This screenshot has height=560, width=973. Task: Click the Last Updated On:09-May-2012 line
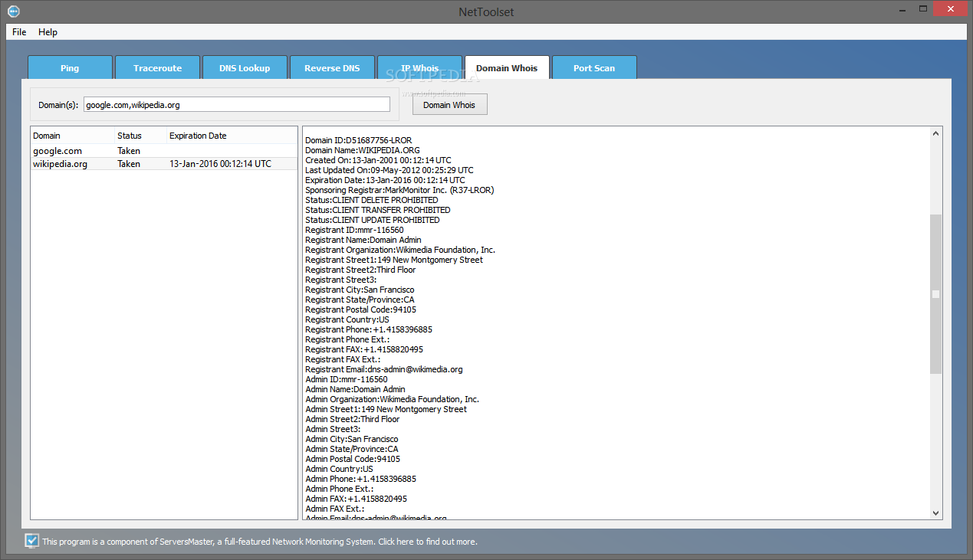click(x=390, y=170)
